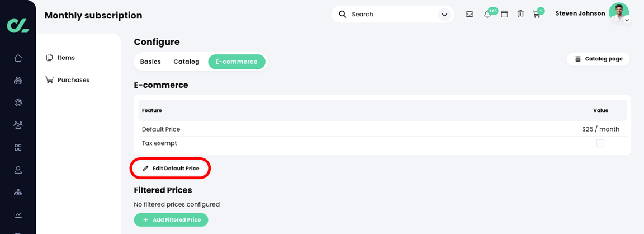Viewport: 644px width, 234px height.
Task: Open the calendar icon in header
Action: (504, 14)
